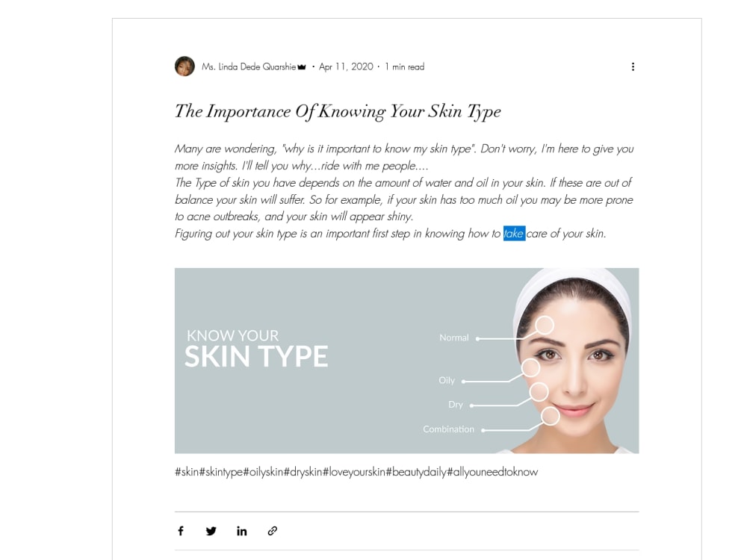Screen dimensions: 747x560
Task: Copy post link chain icon
Action: pos(273,531)
